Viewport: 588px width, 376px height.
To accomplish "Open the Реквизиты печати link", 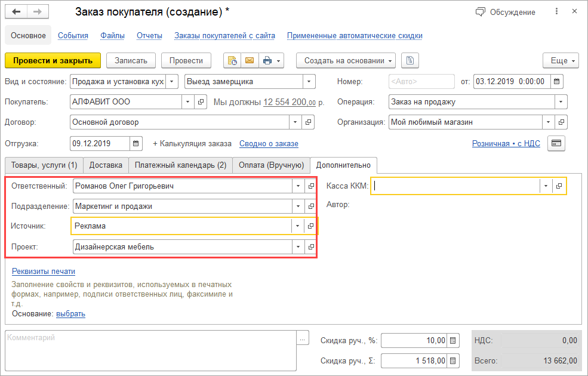I will (x=44, y=272).
